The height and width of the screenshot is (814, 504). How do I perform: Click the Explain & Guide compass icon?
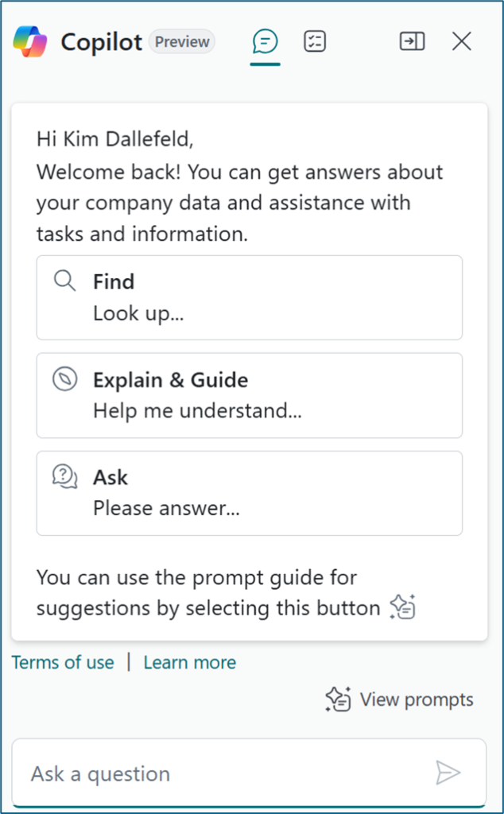[64, 380]
